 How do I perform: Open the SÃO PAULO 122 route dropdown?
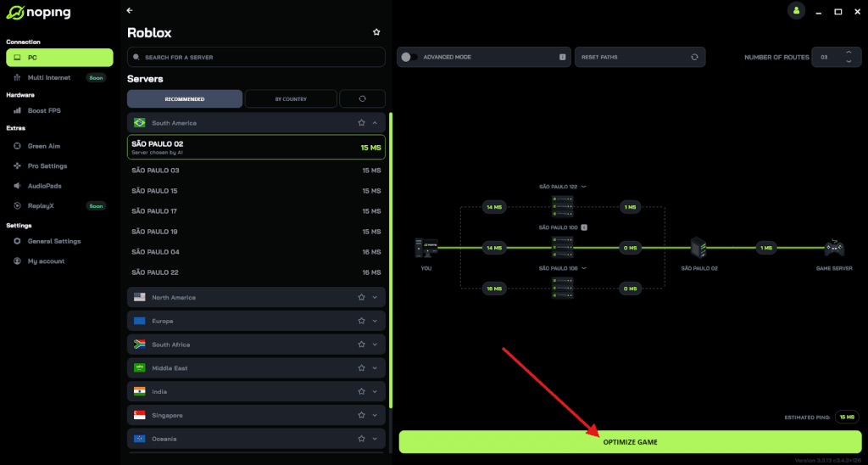coord(583,187)
